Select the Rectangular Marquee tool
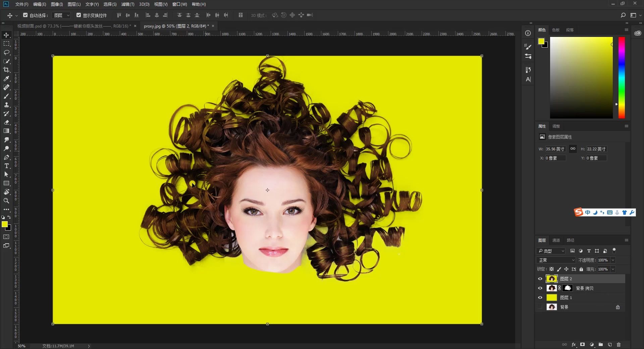 point(6,44)
